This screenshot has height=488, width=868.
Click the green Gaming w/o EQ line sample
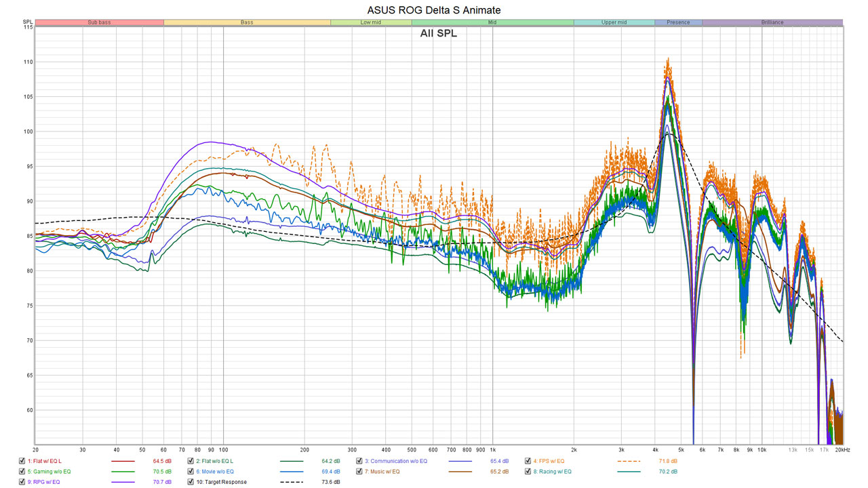[123, 471]
